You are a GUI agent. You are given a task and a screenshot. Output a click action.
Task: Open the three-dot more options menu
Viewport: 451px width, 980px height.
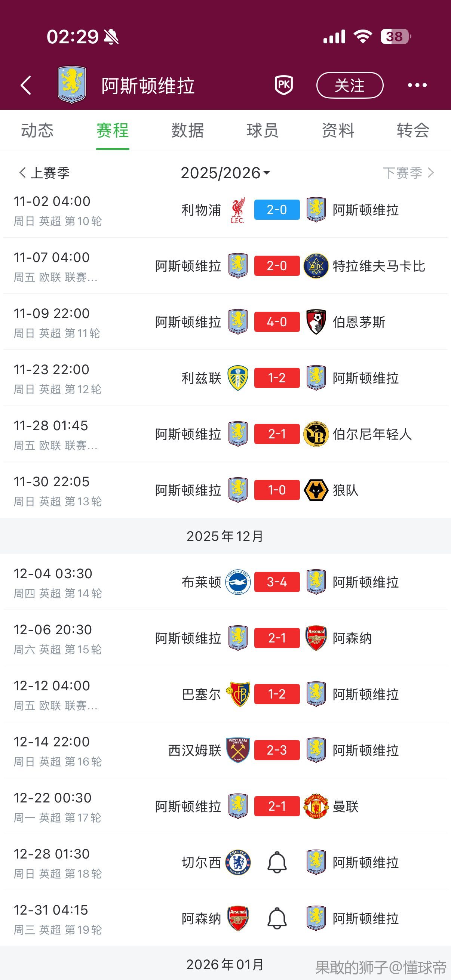417,85
